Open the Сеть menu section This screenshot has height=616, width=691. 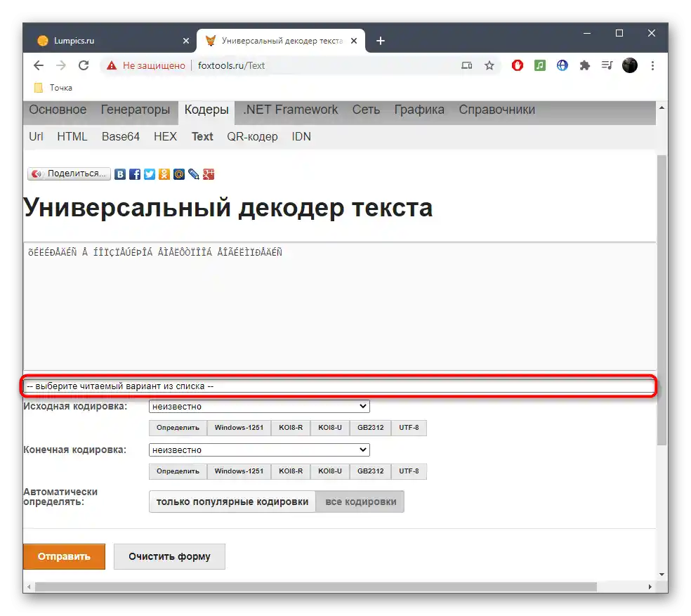pos(366,110)
